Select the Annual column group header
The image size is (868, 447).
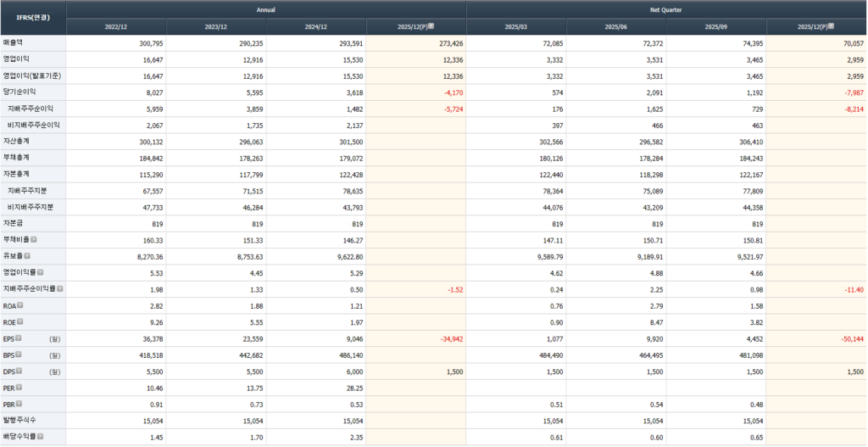point(266,9)
